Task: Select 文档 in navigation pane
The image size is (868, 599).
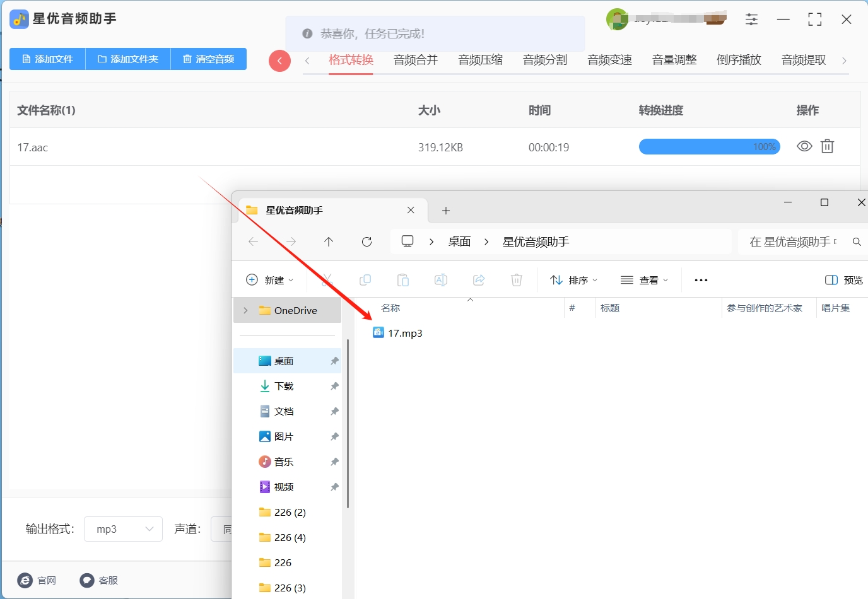Action: [288, 411]
